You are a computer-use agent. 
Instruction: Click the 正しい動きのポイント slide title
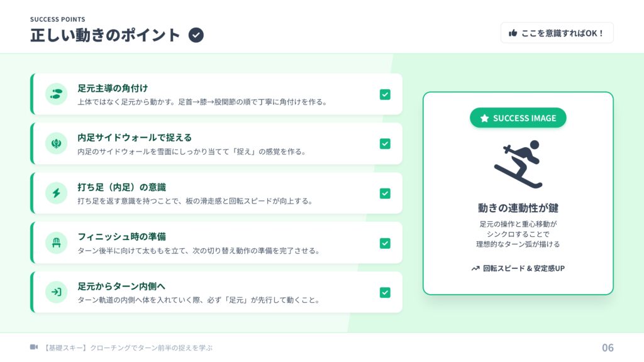point(105,35)
